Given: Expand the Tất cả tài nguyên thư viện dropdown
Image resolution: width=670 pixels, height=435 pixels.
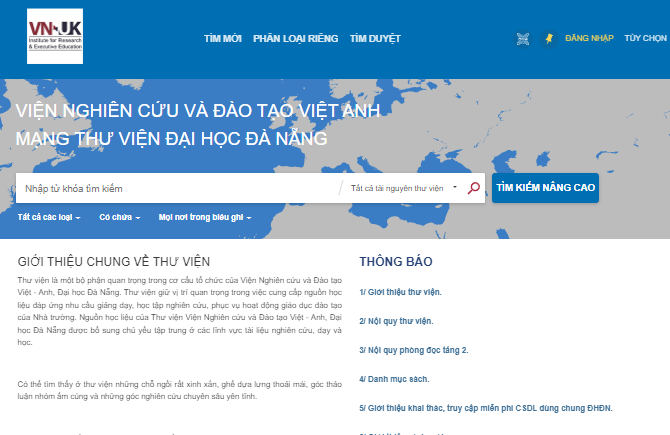Looking at the screenshot, I should pyautogui.click(x=404, y=188).
